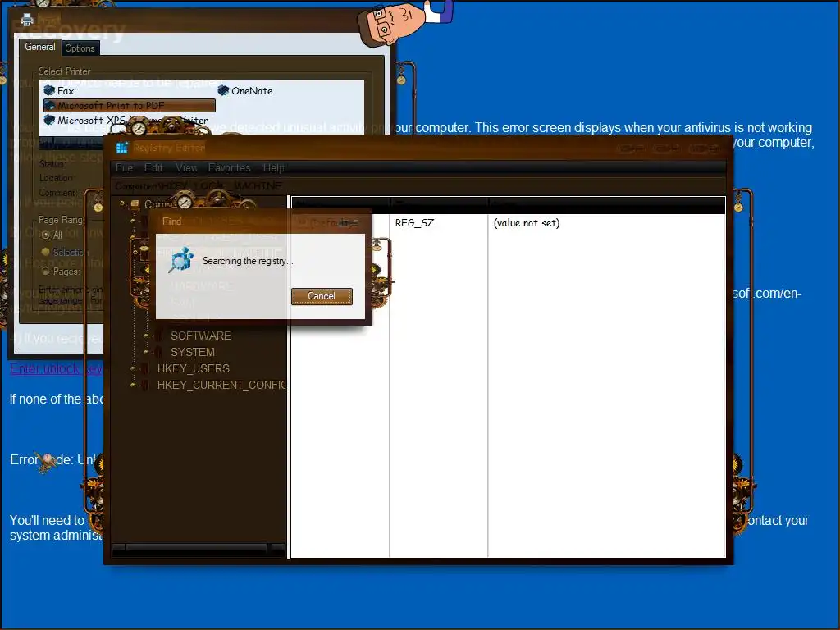
Task: Switch to General tab in Print dialog
Action: click(x=40, y=47)
